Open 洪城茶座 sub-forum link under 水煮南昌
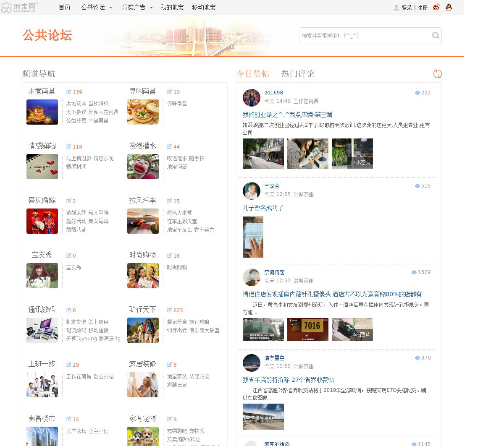Image resolution: width=504 pixels, height=446 pixels. (x=76, y=104)
